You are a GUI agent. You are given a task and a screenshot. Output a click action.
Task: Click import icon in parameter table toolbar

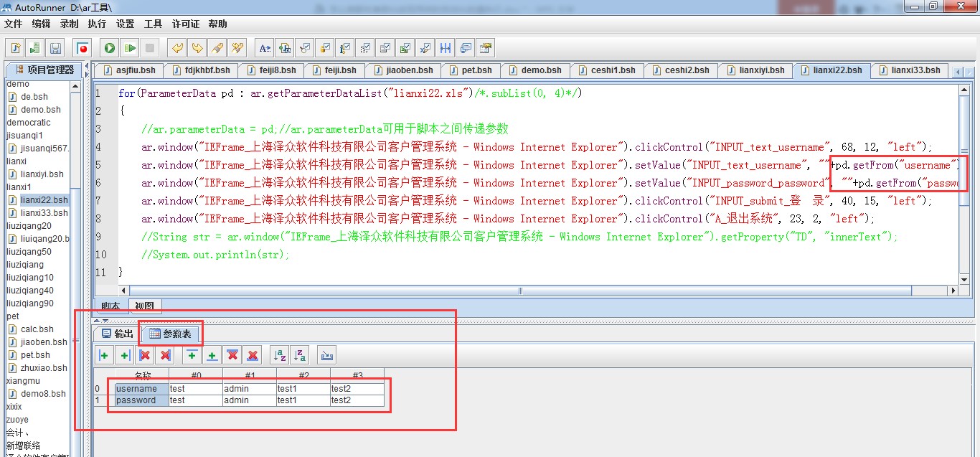(326, 355)
